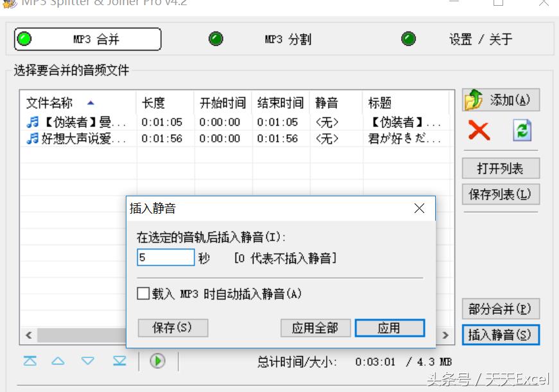Apply to all tracks via 应用全部
The width and height of the screenshot is (559, 392).
coord(316,328)
